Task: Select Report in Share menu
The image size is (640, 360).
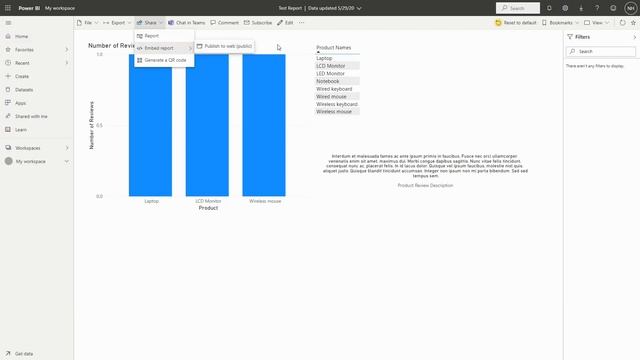Action: [164, 36]
